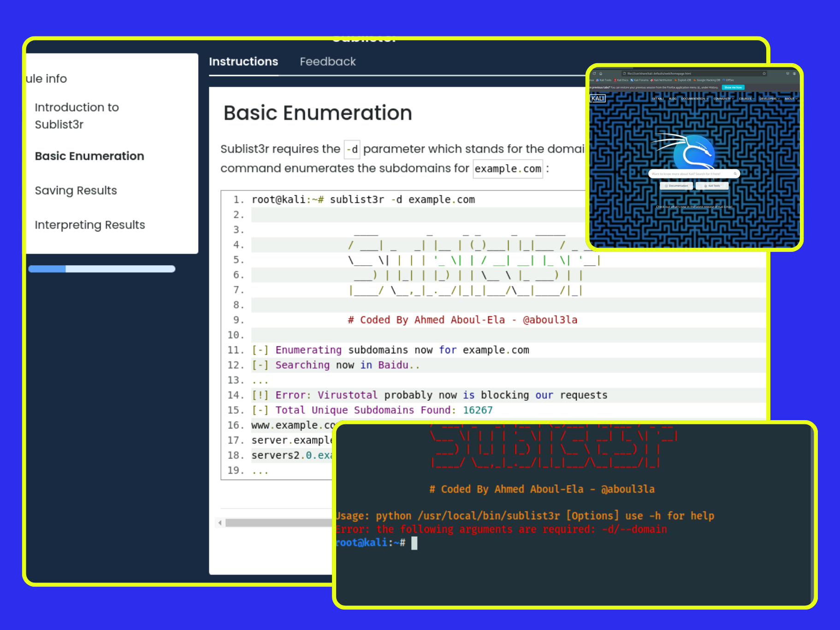Expand the DOCUMENTATION nav dropdown

point(695,99)
